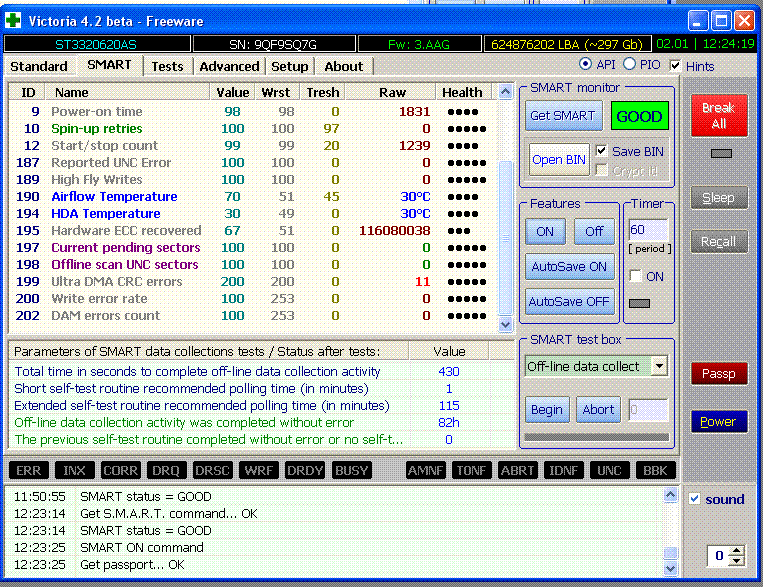Click the ERR status indicator
The image size is (763, 587).
29,471
